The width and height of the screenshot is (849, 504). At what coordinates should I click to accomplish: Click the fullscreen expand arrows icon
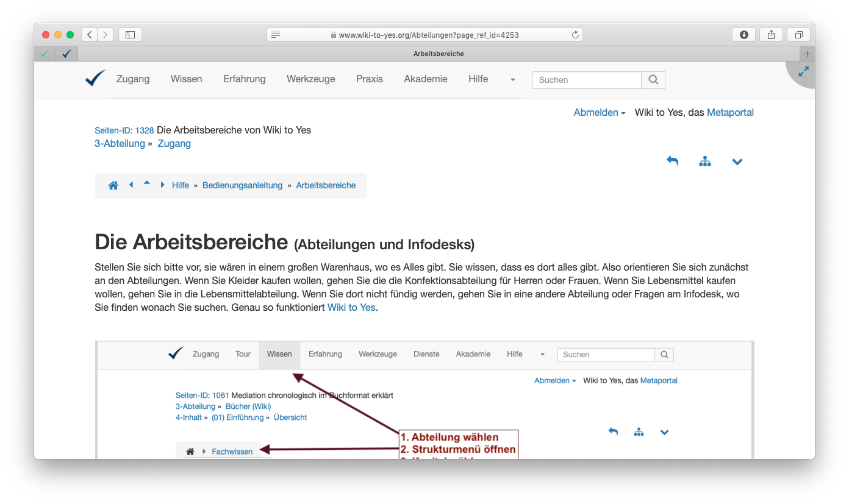click(x=803, y=71)
